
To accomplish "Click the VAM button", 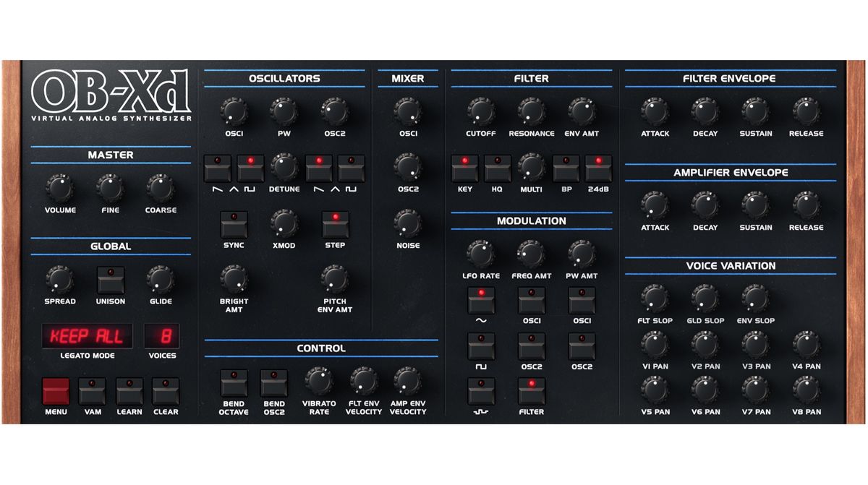I will point(93,390).
